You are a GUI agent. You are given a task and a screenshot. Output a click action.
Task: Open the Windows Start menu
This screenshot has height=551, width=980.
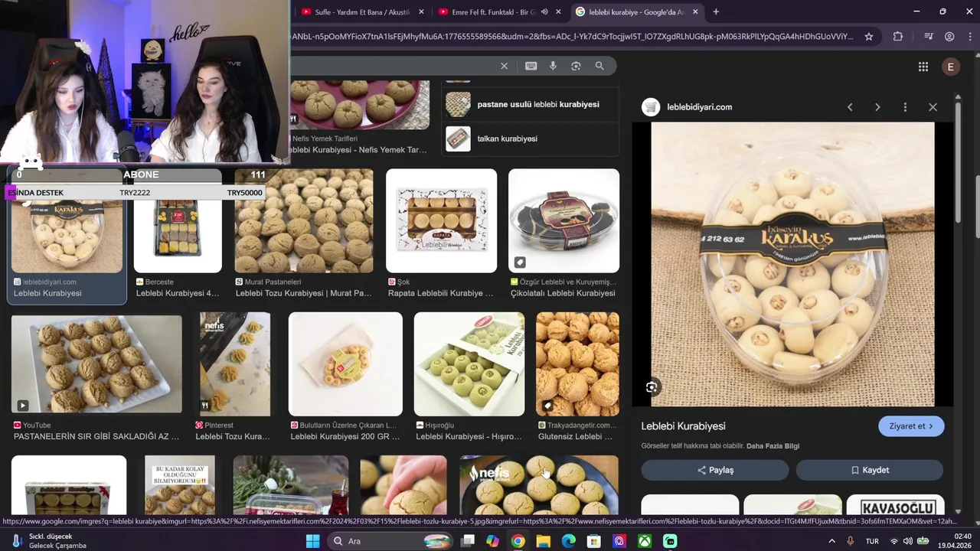(312, 541)
